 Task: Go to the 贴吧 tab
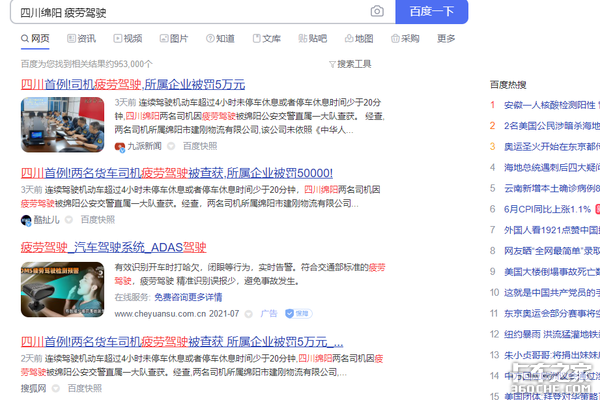click(x=313, y=38)
